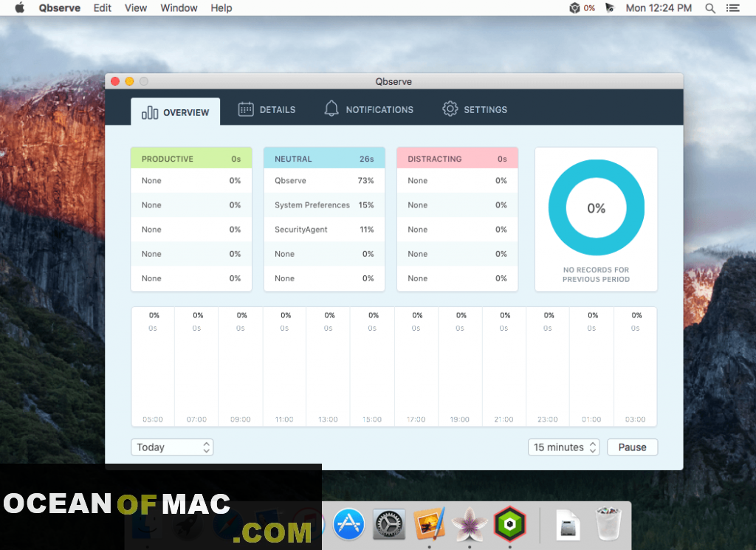Click the 17:00 timeline column
Screen dimensions: 756x550
tap(416, 366)
